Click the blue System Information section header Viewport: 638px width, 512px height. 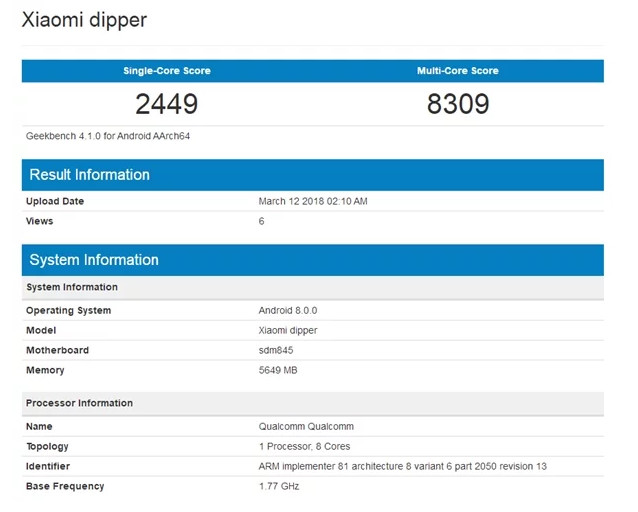click(94, 260)
